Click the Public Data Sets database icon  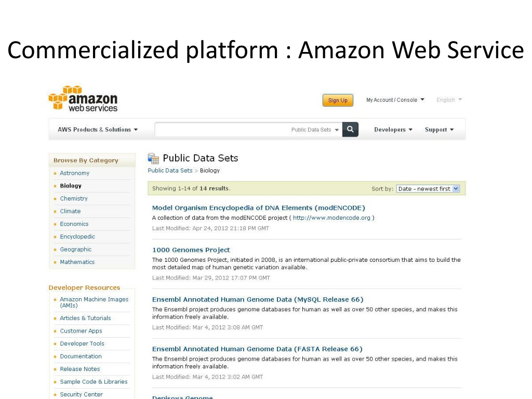153,158
